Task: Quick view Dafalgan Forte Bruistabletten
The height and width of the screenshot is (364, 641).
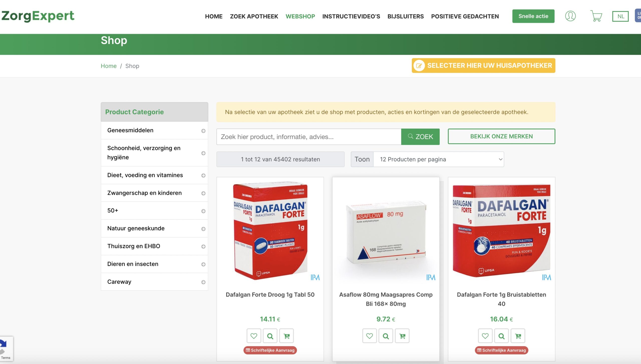Action: [501, 336]
